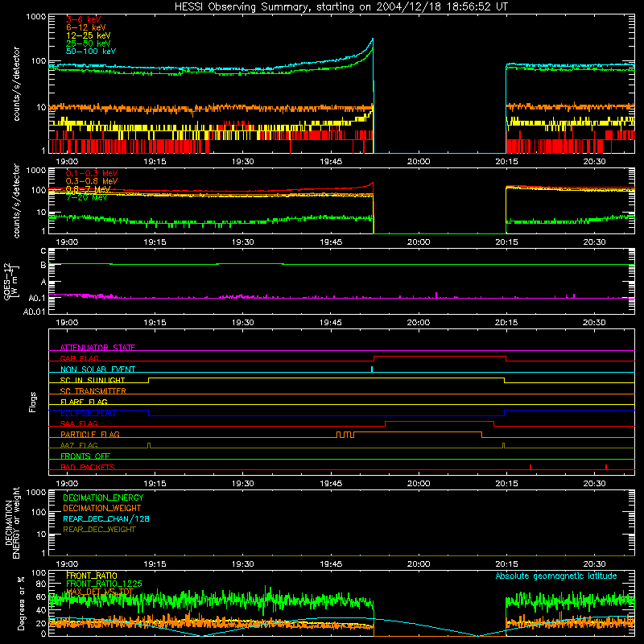Screen dimensions: 644x644
Task: Click the PARTICLE_FLAG pulses near 19:47
Action: tap(345, 435)
